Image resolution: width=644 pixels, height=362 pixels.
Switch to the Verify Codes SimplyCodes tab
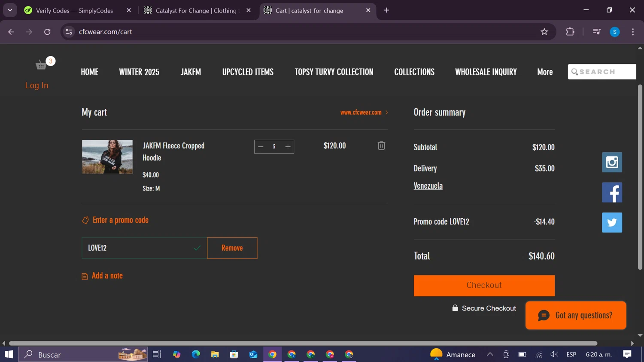[x=74, y=10]
